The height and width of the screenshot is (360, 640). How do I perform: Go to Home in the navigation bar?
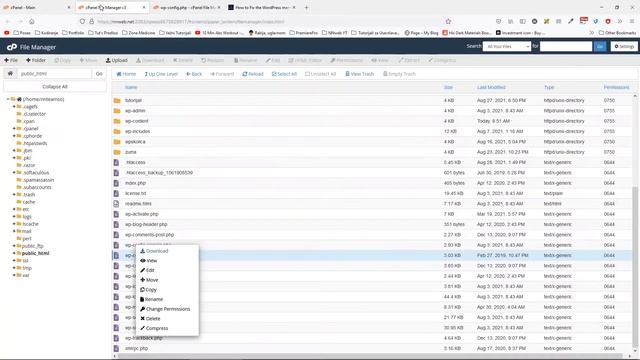coord(126,74)
